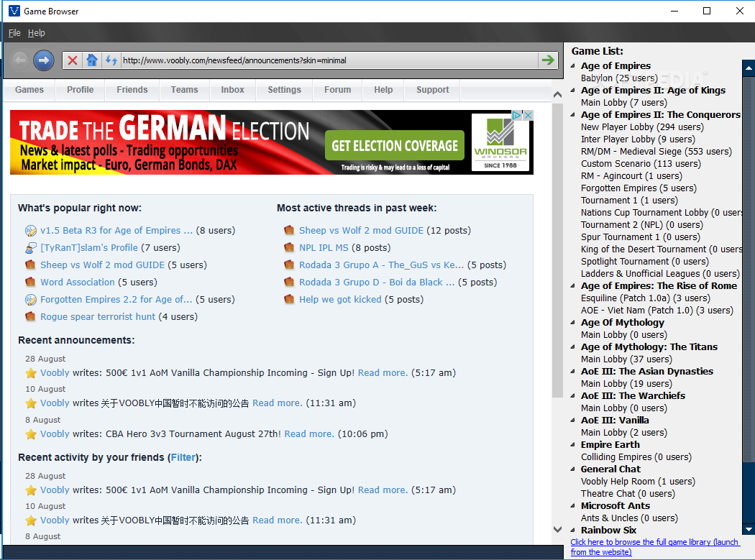Click the blue forward arrow button
Image resolution: width=755 pixels, height=560 pixels.
[x=44, y=60]
